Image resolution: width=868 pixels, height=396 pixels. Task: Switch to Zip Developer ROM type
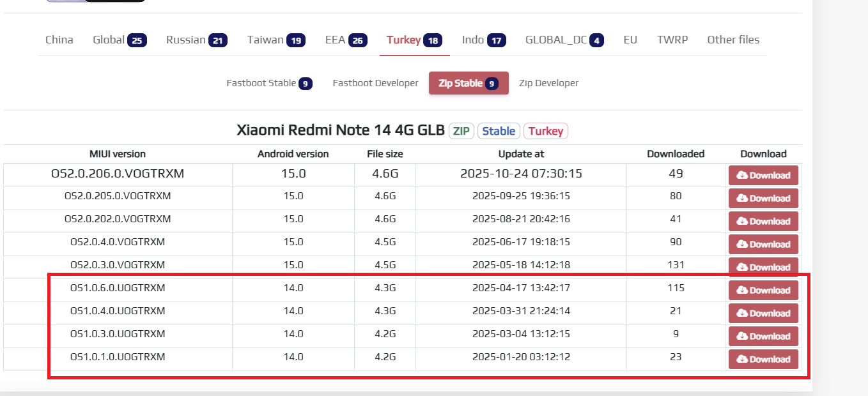tap(548, 83)
